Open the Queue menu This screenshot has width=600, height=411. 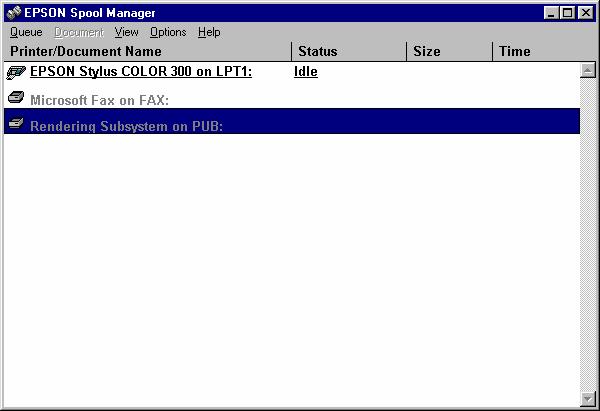[x=26, y=32]
